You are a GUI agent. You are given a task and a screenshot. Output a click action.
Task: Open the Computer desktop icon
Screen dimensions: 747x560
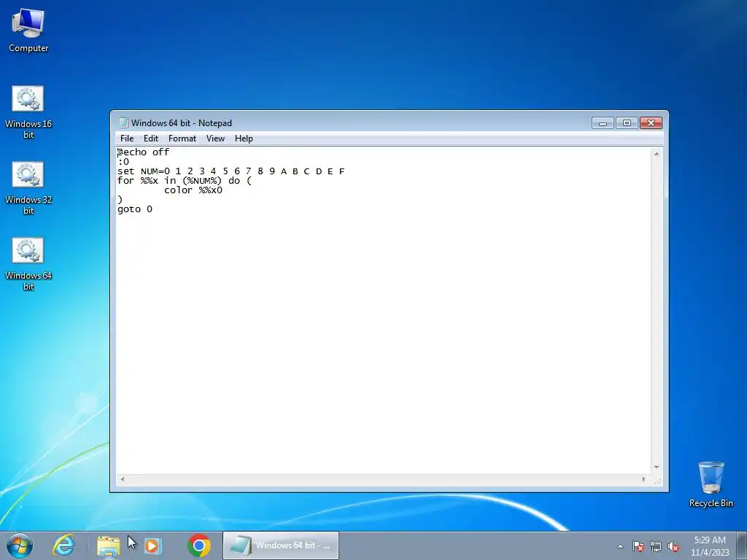28,31
